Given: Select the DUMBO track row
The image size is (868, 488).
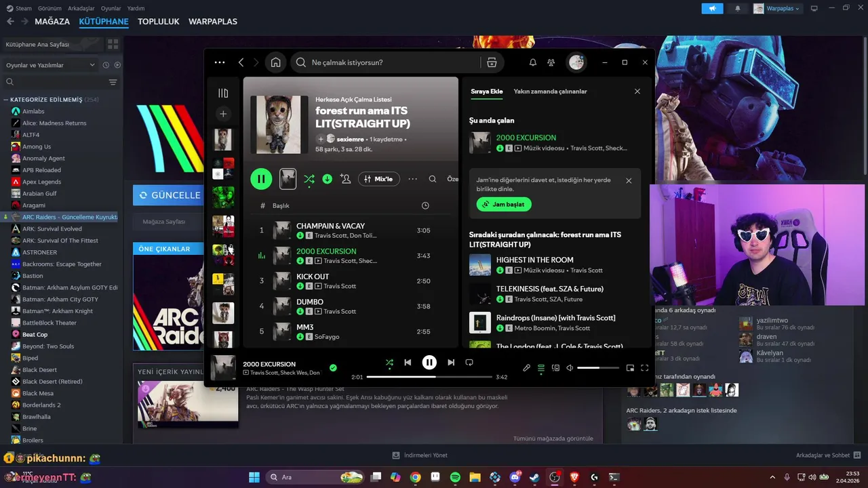Looking at the screenshot, I should pos(350,306).
